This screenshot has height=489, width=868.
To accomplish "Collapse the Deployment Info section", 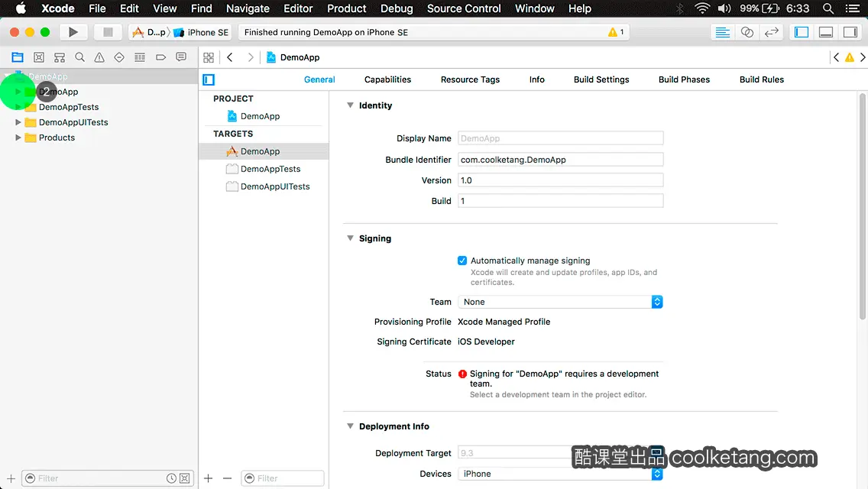I will click(x=350, y=426).
